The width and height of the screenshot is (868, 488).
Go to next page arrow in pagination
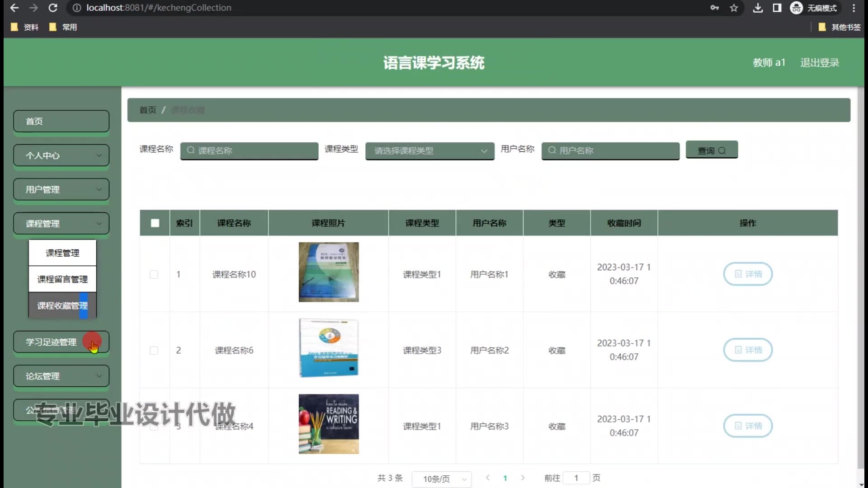point(523,478)
